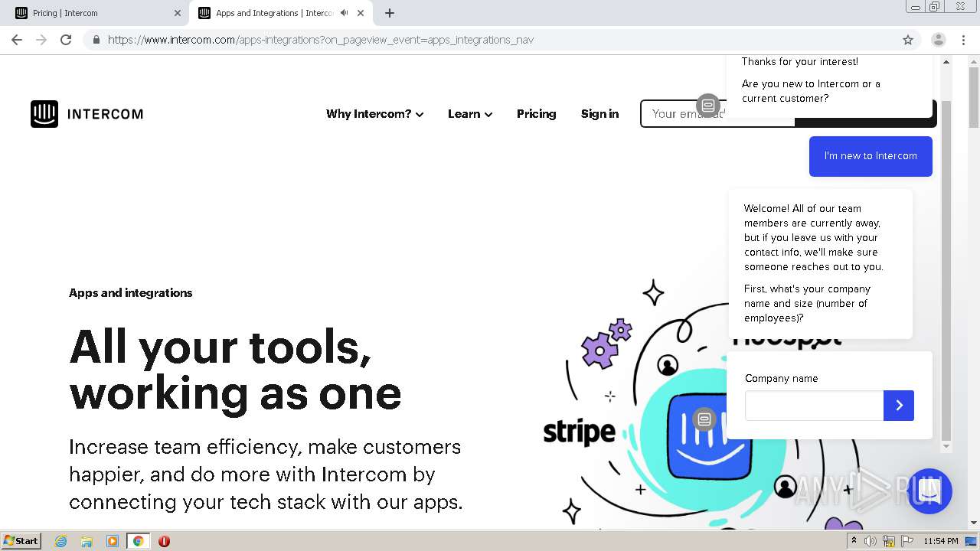Viewport: 980px width, 551px height.
Task: Click the Intercom logo in header
Action: coord(87,114)
